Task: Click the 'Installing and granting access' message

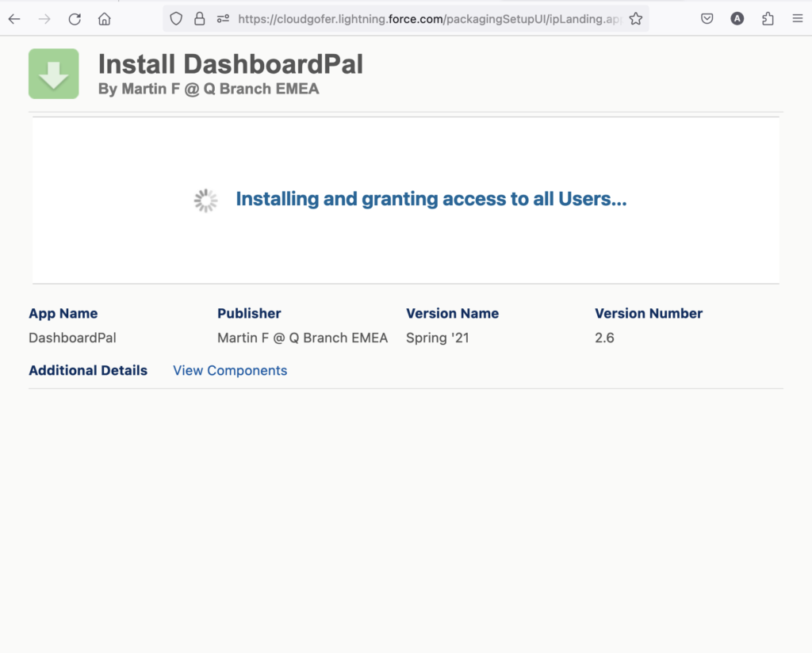Action: [431, 199]
